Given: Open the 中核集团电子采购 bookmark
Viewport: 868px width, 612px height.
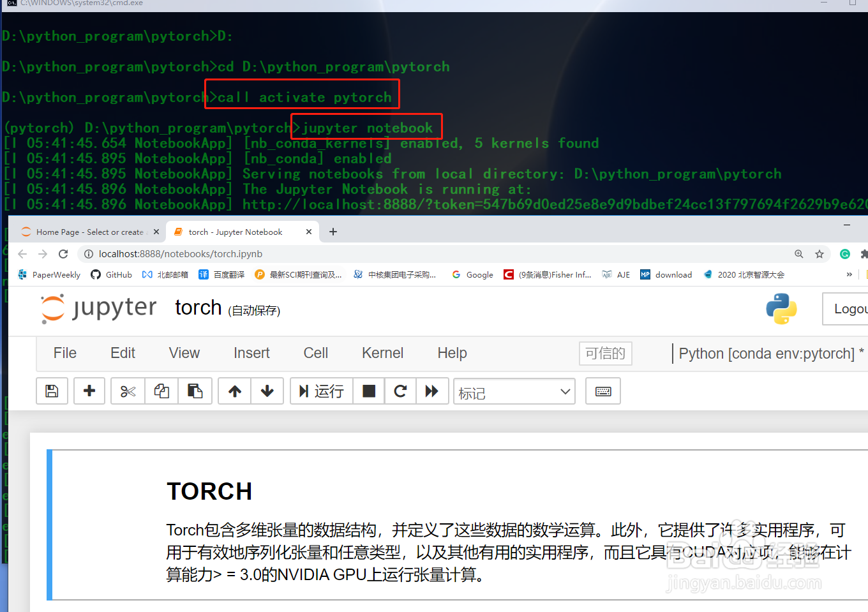Looking at the screenshot, I should click(395, 274).
